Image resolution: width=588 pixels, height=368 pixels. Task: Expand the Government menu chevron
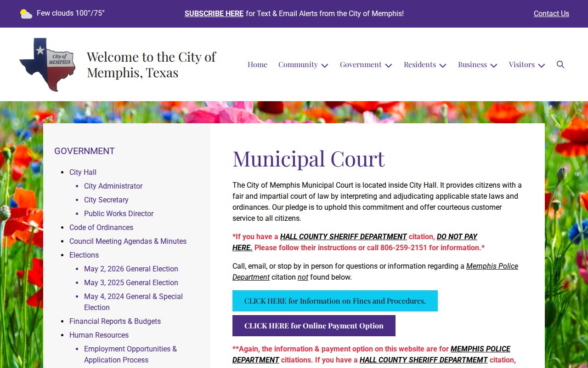pos(389,65)
